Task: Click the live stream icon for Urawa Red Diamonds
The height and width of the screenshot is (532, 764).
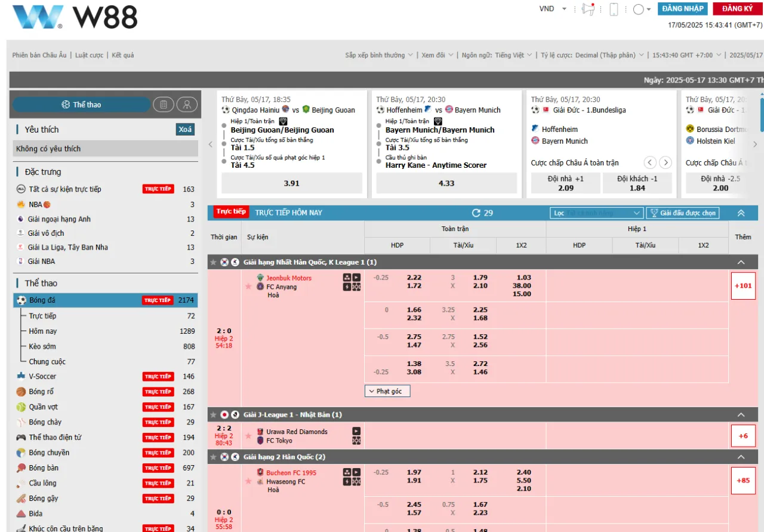Action: (356, 431)
